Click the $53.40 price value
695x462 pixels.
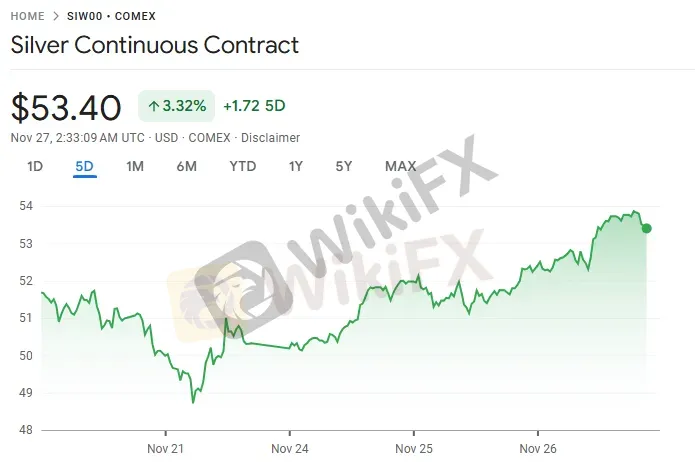tap(66, 107)
